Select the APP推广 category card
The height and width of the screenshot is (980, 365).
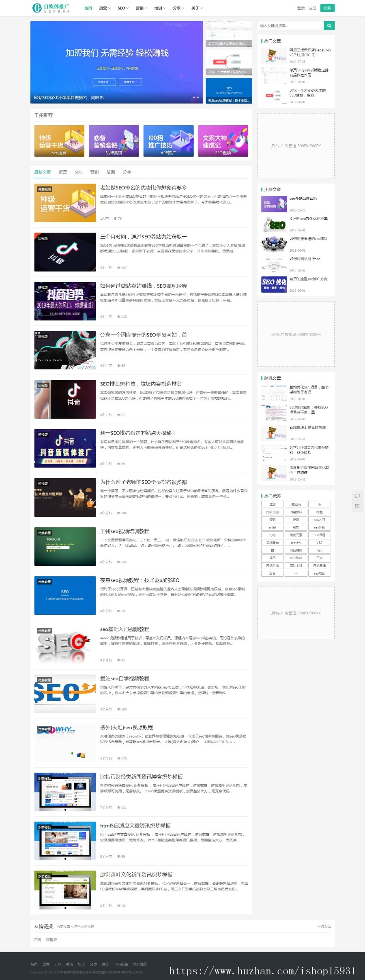tap(168, 141)
